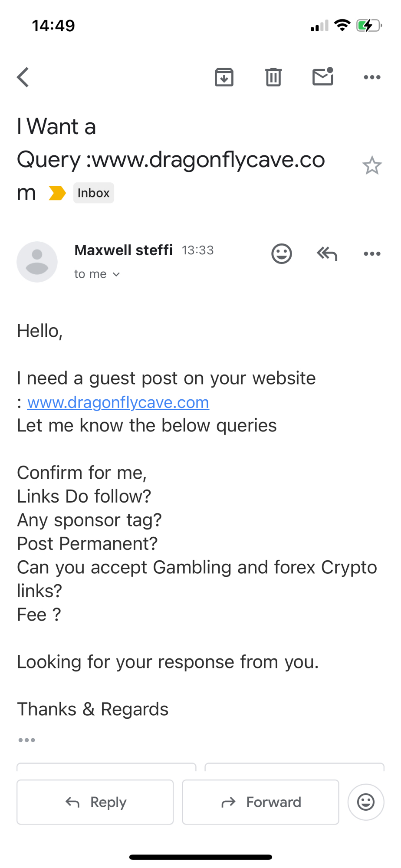The height and width of the screenshot is (868, 401).
Task: Tap the sender name Maxwell steffi
Action: point(124,250)
